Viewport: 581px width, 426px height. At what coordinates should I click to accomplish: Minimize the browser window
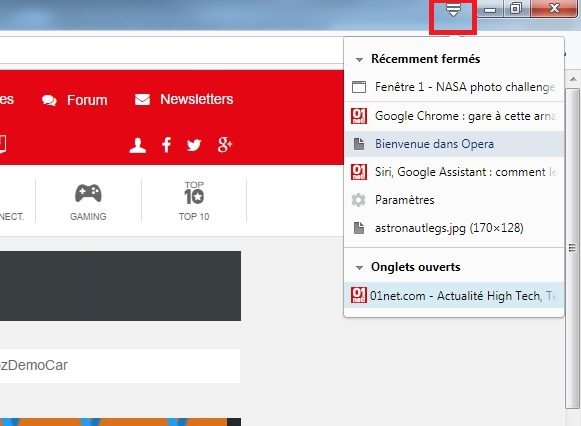pos(490,9)
